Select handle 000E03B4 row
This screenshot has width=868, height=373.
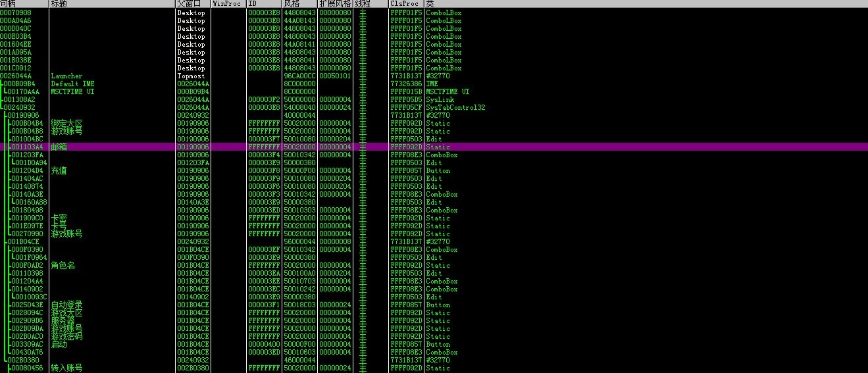16,37
